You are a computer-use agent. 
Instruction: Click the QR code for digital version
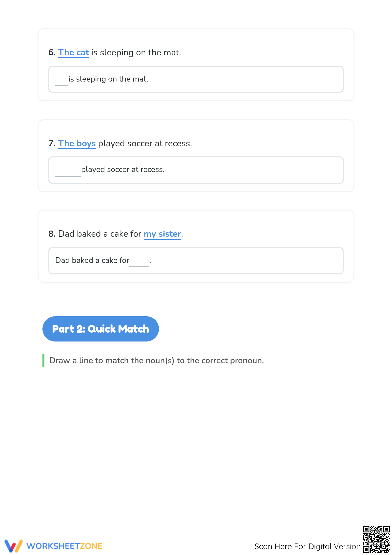pyautogui.click(x=376, y=539)
